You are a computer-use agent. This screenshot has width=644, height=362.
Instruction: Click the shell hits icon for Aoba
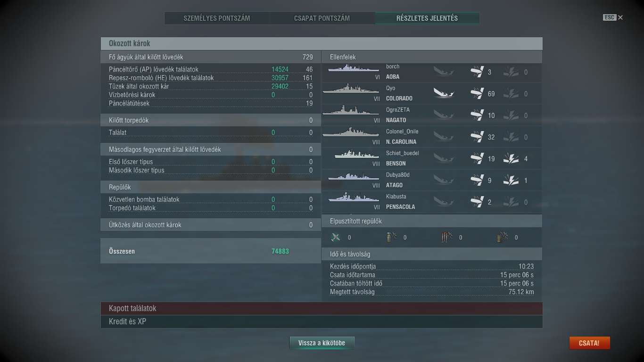pos(477,72)
